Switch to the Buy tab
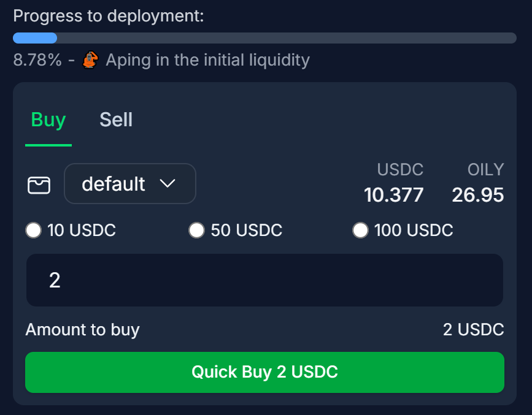Image resolution: width=532 pixels, height=415 pixels. (x=48, y=120)
